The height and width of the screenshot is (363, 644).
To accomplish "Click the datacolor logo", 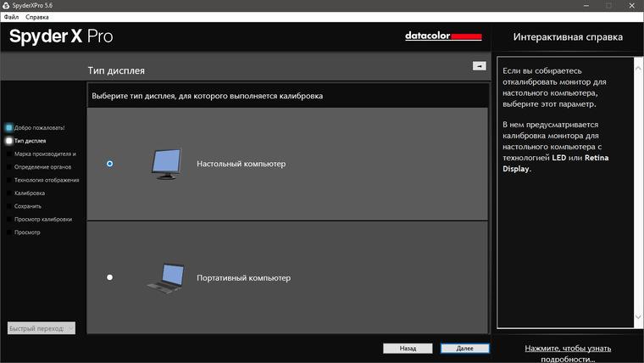I will click(443, 36).
